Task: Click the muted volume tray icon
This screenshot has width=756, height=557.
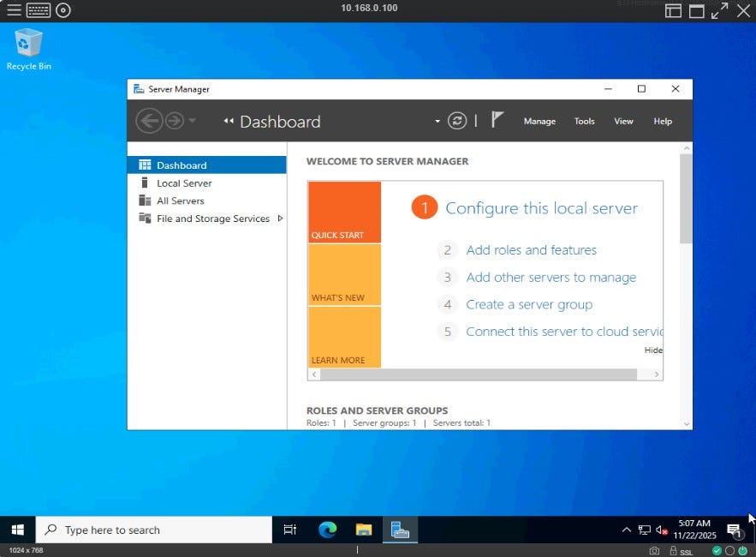Action: coord(661,530)
